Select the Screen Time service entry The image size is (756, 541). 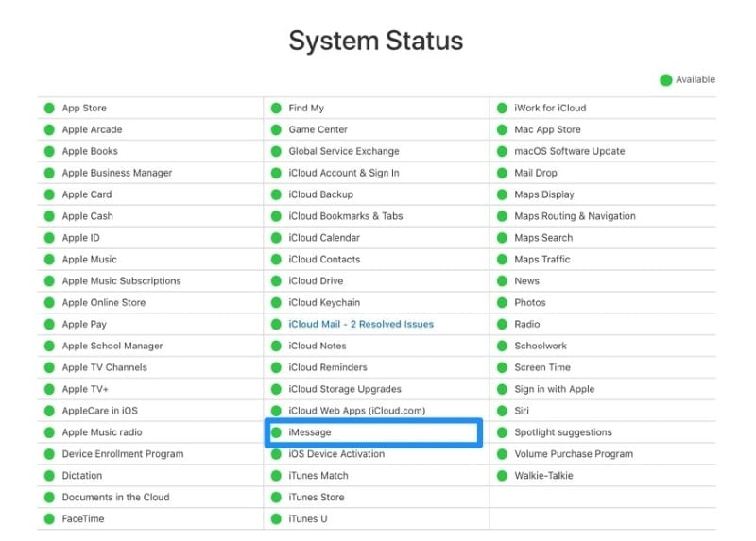[542, 367]
